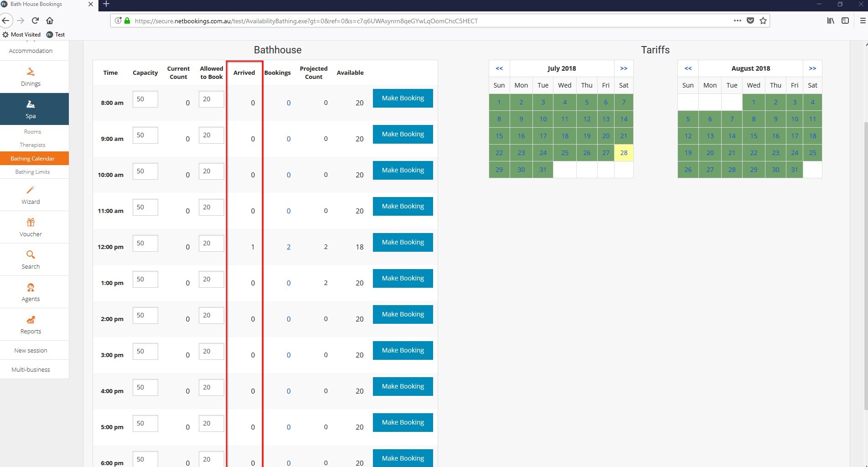This screenshot has width=868, height=467.
Task: Open Most Visited bookmarks folder
Action: [21, 35]
